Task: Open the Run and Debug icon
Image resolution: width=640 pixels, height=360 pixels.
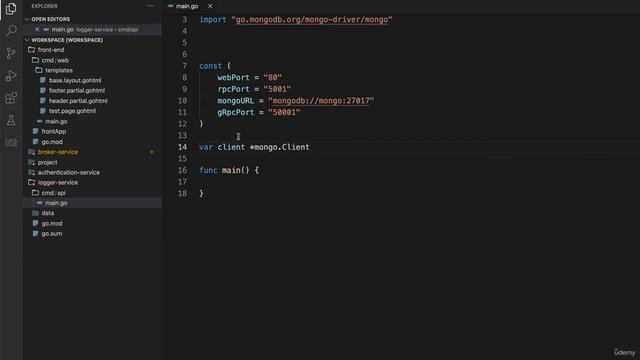Action: tap(11, 76)
